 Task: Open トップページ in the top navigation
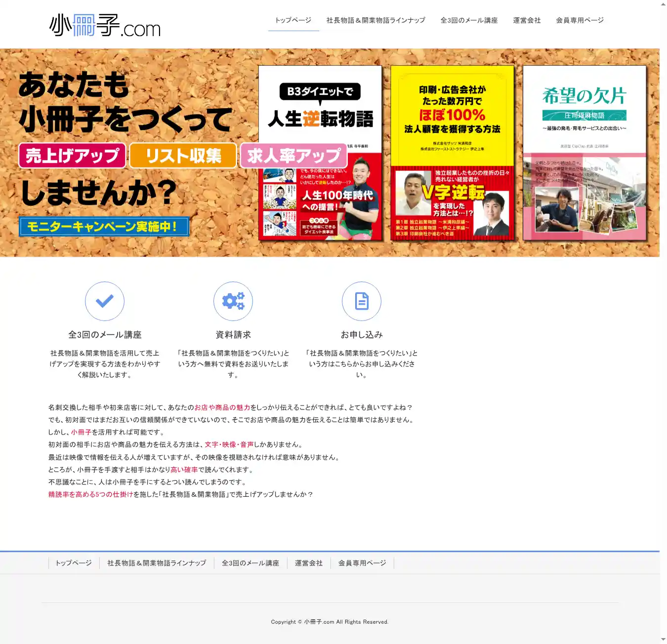pyautogui.click(x=293, y=20)
